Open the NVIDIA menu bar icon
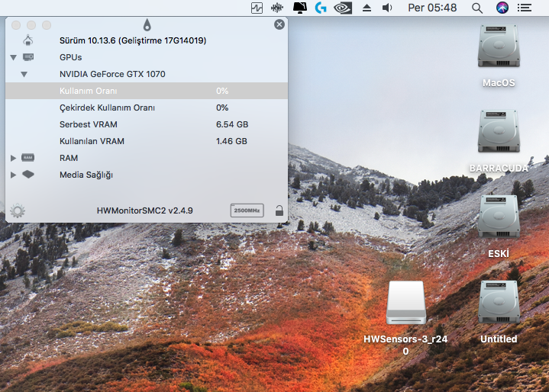 [344, 8]
